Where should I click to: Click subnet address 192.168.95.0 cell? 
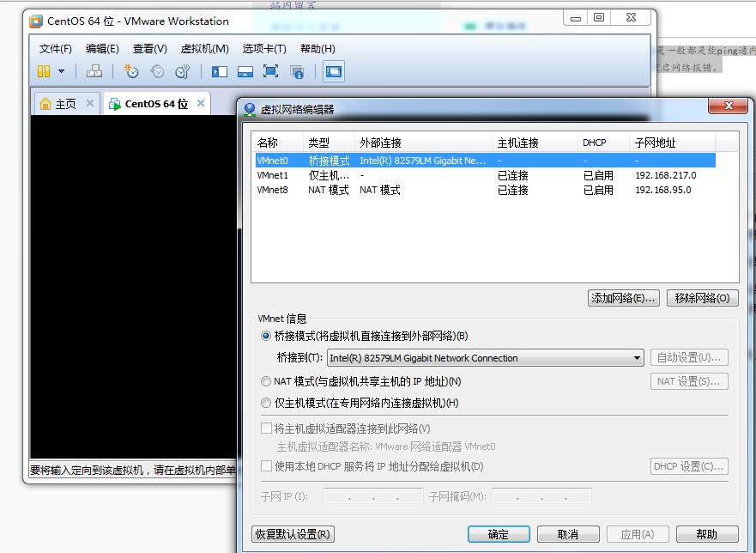click(x=663, y=190)
